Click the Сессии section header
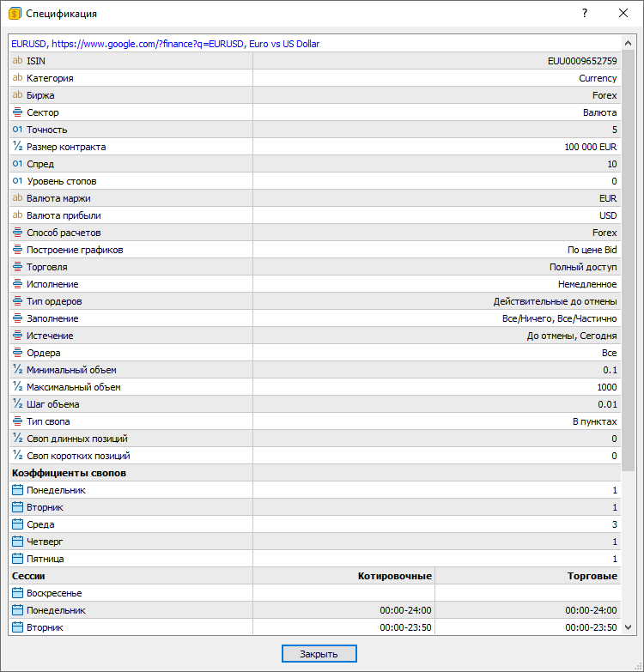 point(28,576)
